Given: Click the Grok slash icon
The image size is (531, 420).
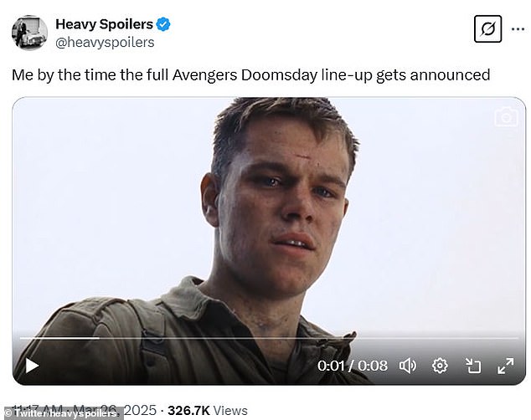Looking at the screenshot, I should point(487,29).
